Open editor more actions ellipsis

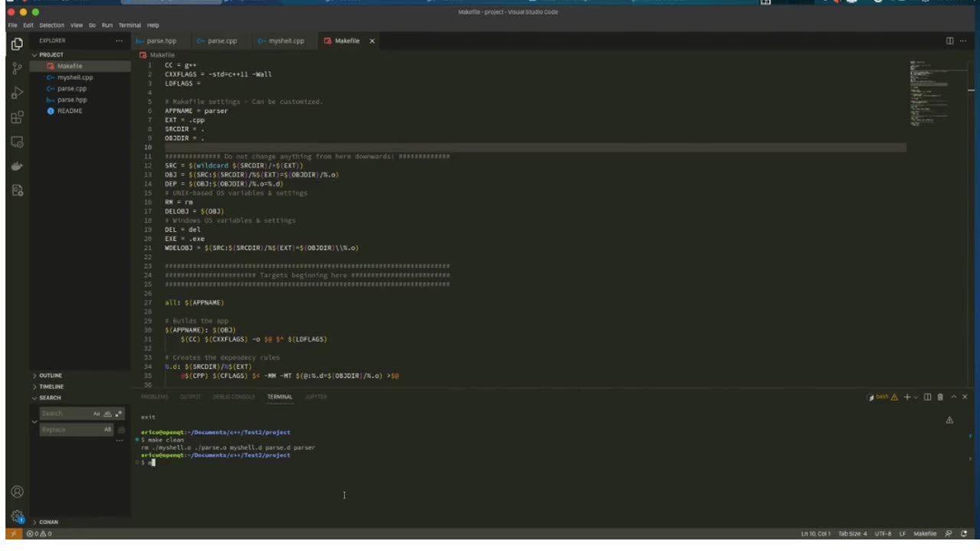point(964,41)
